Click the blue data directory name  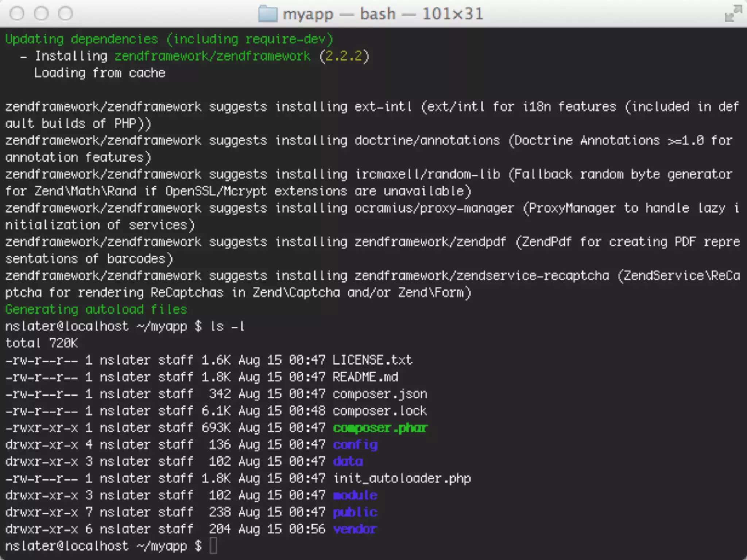pos(348,462)
